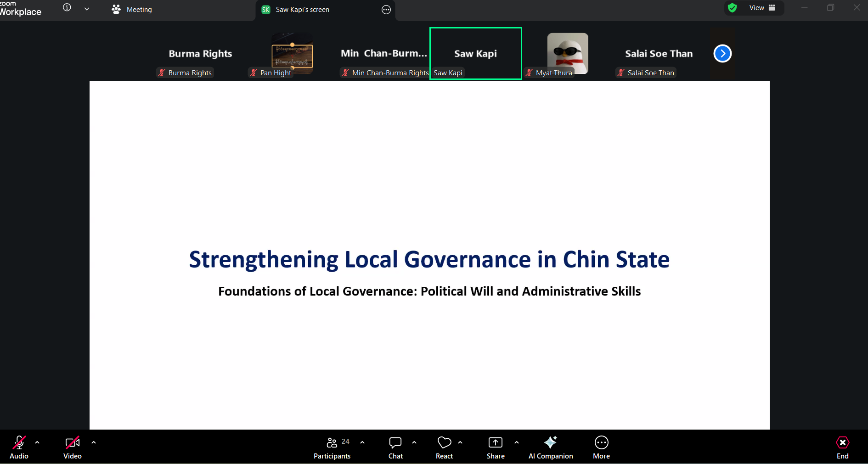Click the participants count 24

(345, 442)
